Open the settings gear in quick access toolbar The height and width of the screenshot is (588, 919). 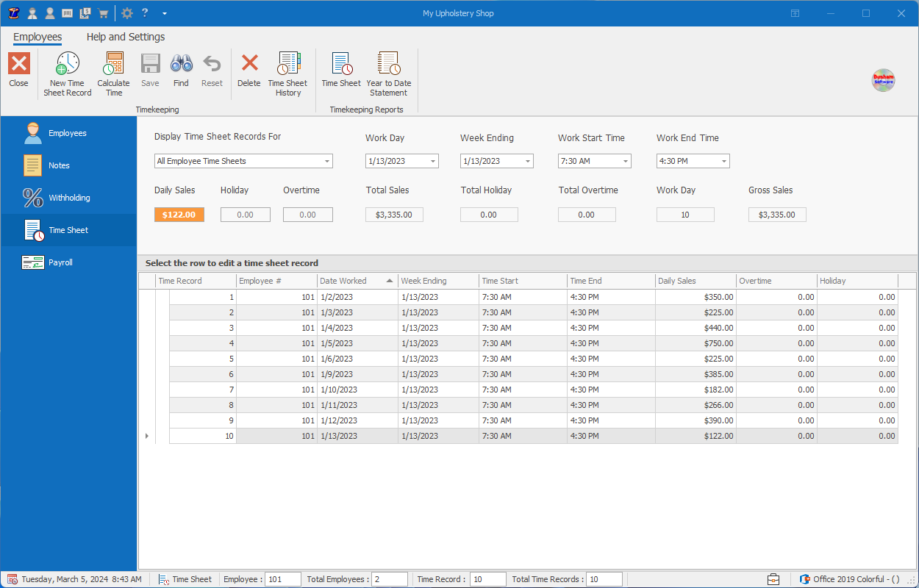coord(126,12)
